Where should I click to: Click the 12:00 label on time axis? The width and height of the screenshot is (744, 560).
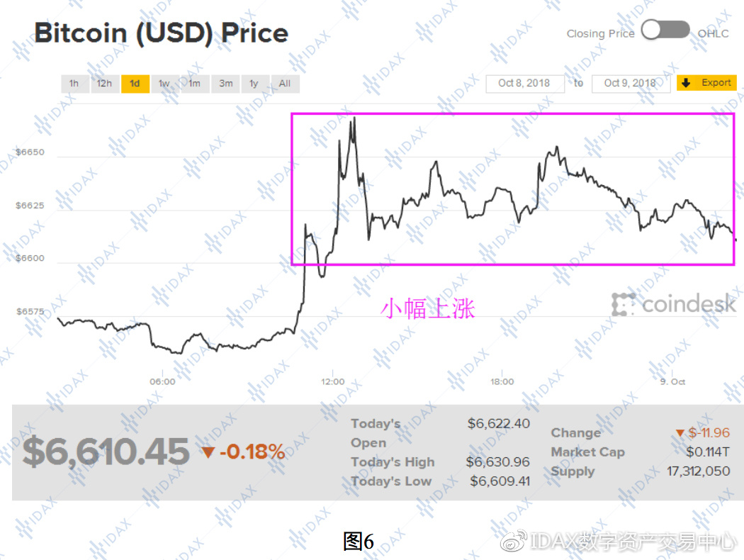[332, 382]
